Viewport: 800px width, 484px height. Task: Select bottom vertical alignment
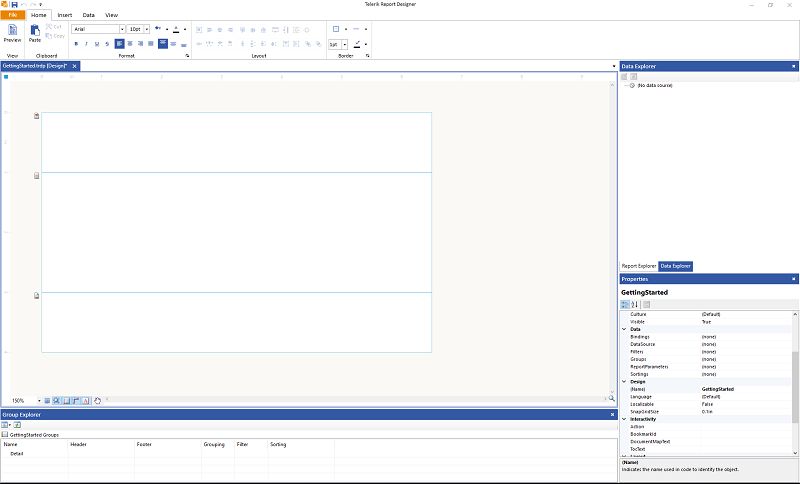point(184,44)
